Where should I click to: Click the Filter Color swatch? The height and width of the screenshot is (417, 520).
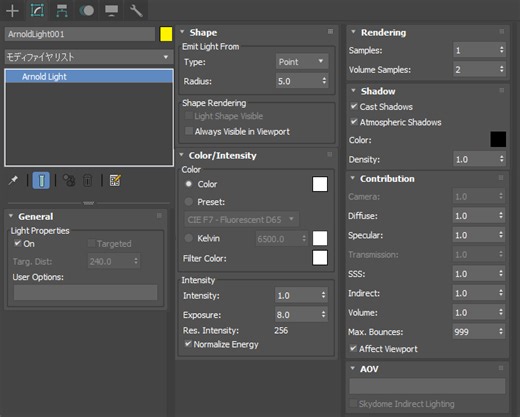320,258
